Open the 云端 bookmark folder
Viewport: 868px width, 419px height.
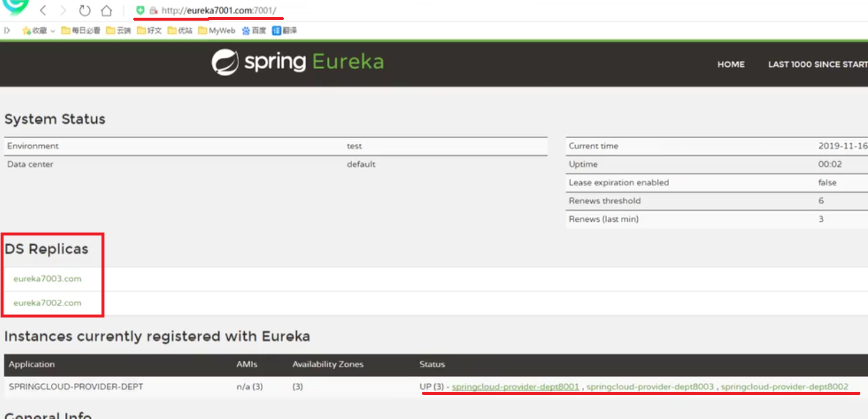coord(119,31)
